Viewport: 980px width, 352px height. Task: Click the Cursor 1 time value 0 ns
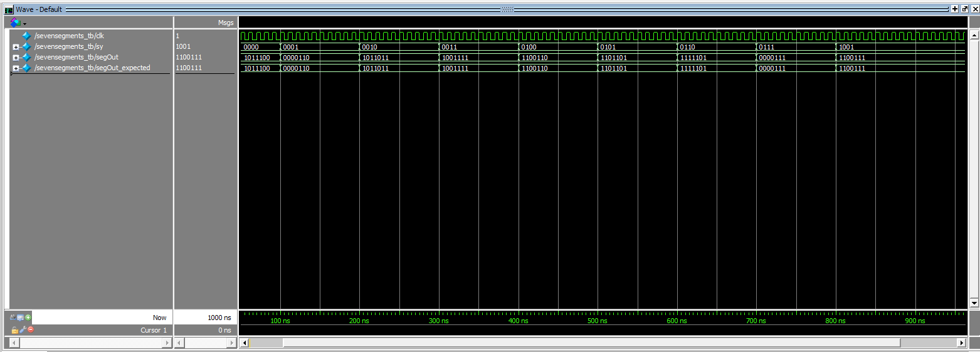(x=224, y=330)
